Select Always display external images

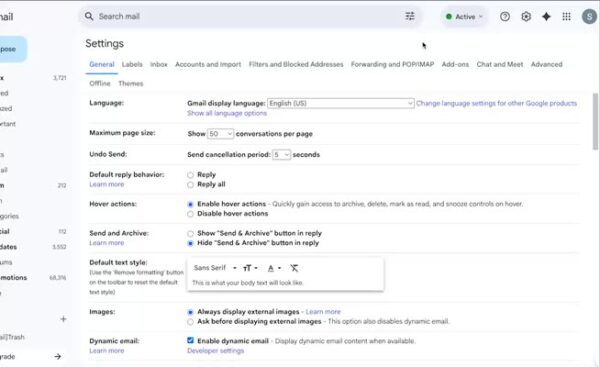(x=190, y=312)
